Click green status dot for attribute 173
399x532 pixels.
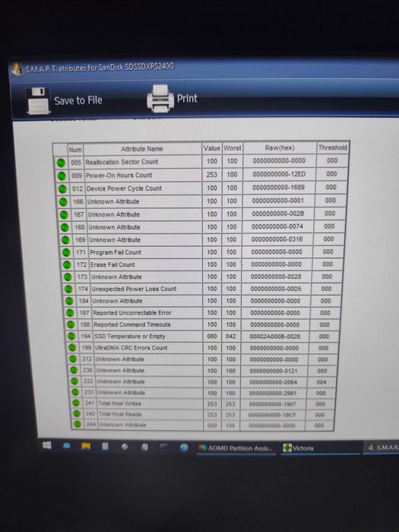68,277
